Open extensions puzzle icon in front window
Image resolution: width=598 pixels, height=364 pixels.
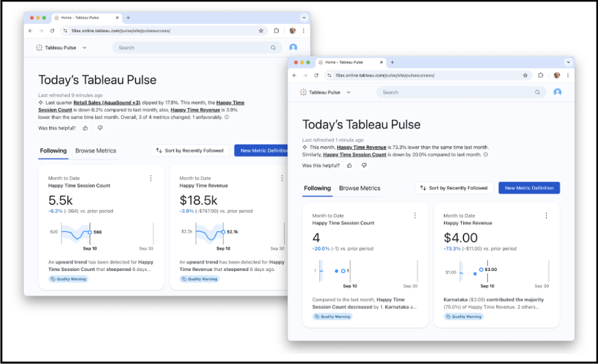coord(541,75)
